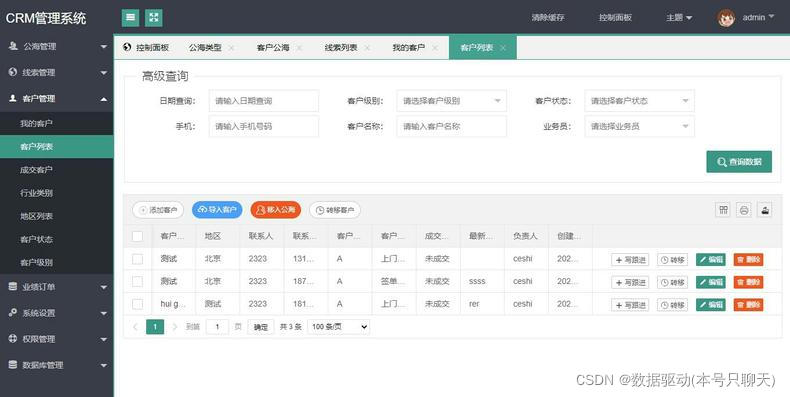This screenshot has height=397, width=790.
Task: Click the table column filter grid icon
Action: click(723, 210)
